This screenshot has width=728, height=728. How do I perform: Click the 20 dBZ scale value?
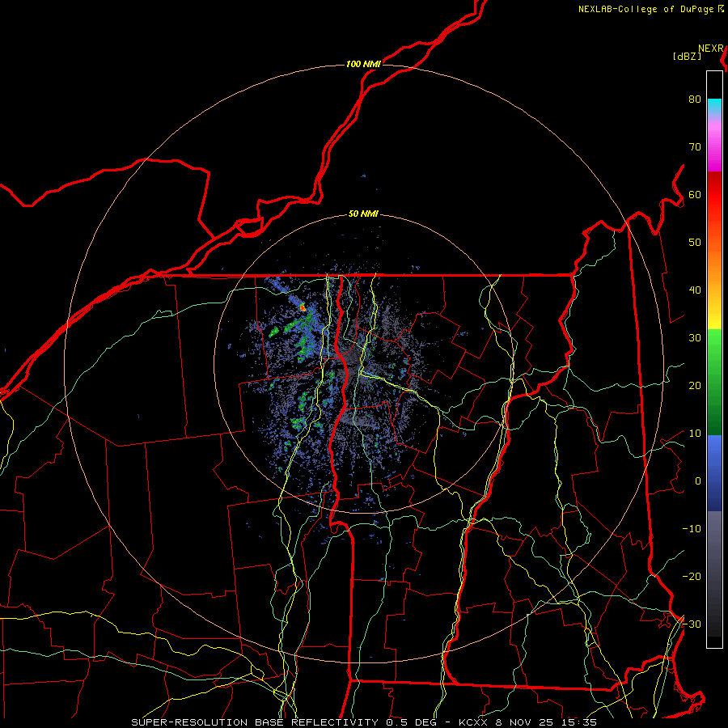[x=695, y=386]
